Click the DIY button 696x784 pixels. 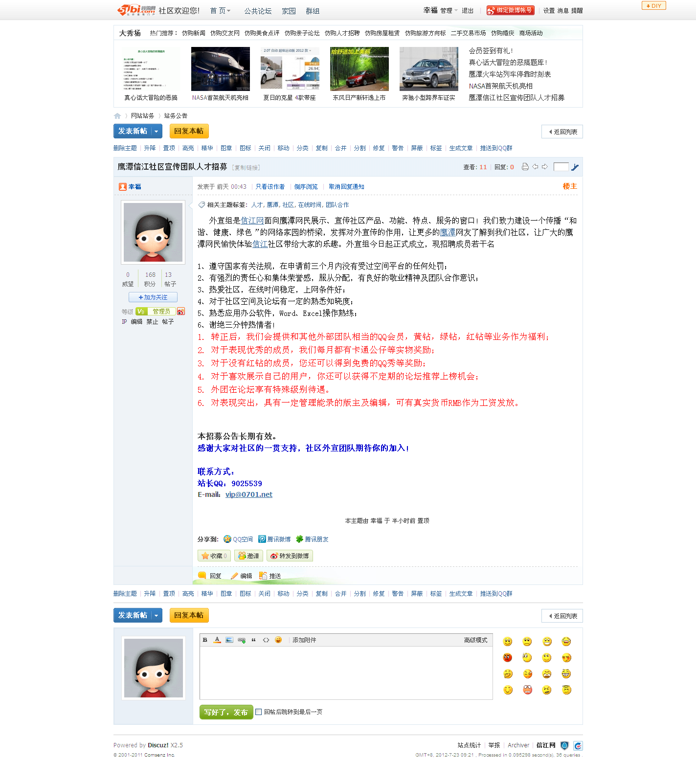[654, 6]
